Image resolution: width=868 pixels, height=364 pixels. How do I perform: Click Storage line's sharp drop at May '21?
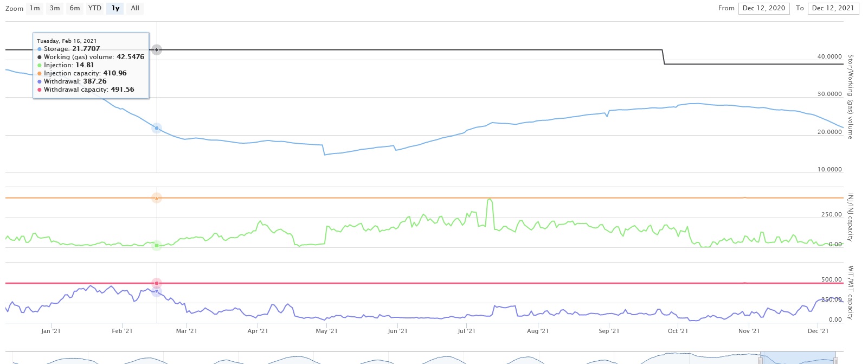[324, 150]
